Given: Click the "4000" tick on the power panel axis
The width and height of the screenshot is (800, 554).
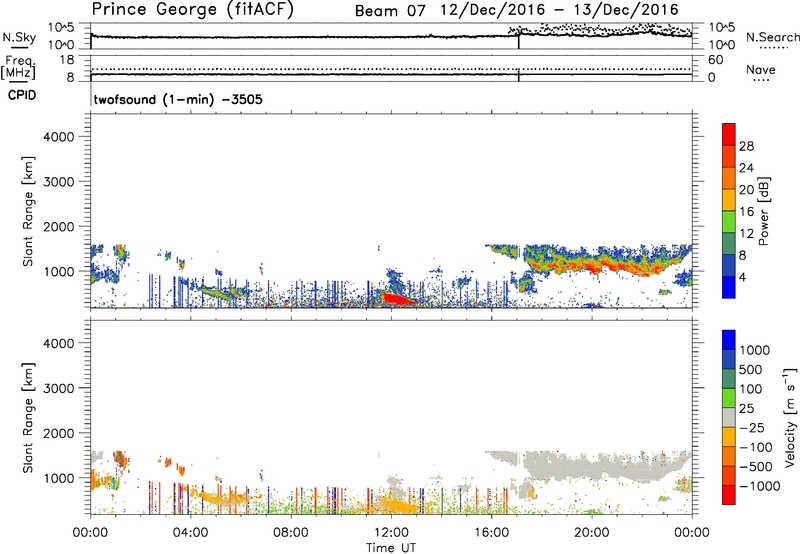Looking at the screenshot, I should [x=58, y=137].
